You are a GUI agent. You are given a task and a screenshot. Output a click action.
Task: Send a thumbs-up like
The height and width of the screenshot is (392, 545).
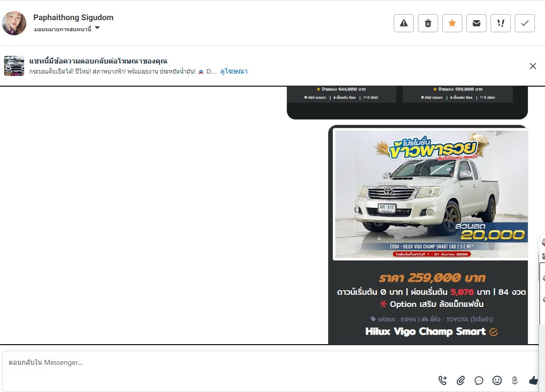point(533,380)
